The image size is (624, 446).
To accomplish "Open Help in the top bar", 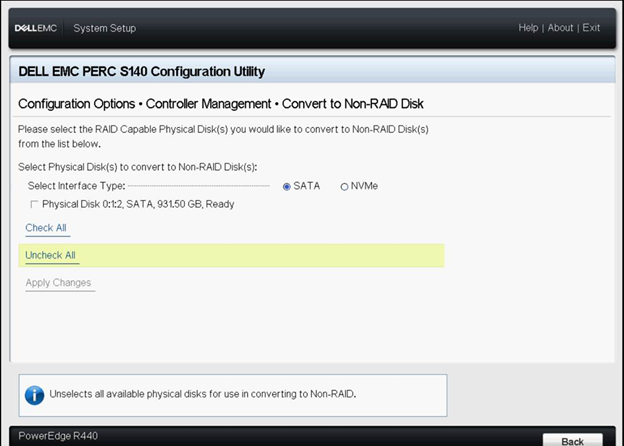I will point(528,28).
